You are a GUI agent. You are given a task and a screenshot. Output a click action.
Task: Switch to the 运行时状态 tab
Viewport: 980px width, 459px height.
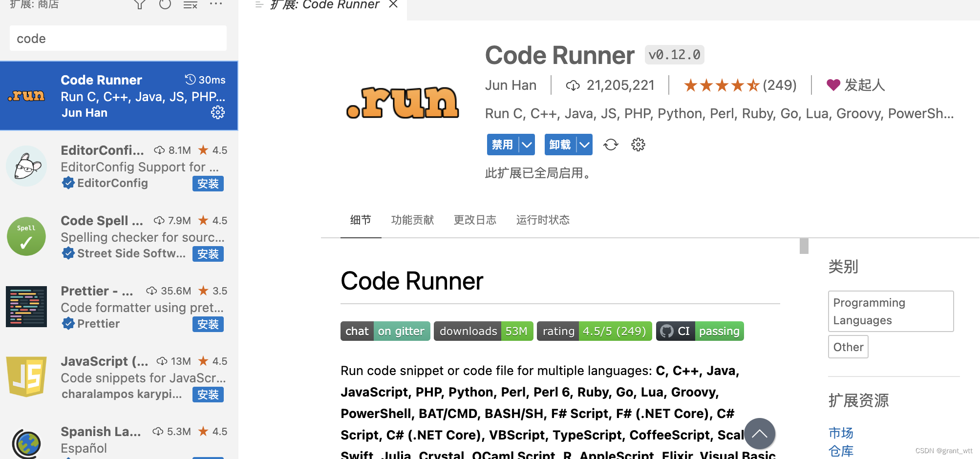[x=543, y=220]
